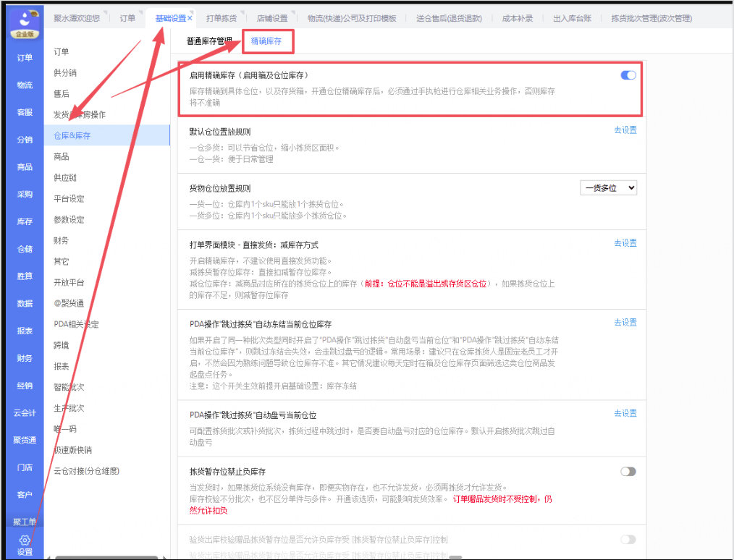
Task: Switch to 普通库存管理 sub-tab
Action: [209, 42]
